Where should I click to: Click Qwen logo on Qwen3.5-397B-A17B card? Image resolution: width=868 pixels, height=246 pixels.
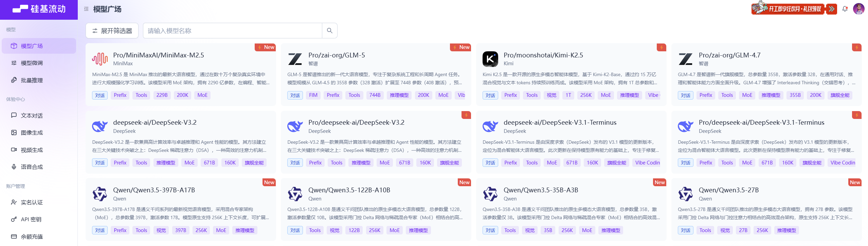point(100,194)
